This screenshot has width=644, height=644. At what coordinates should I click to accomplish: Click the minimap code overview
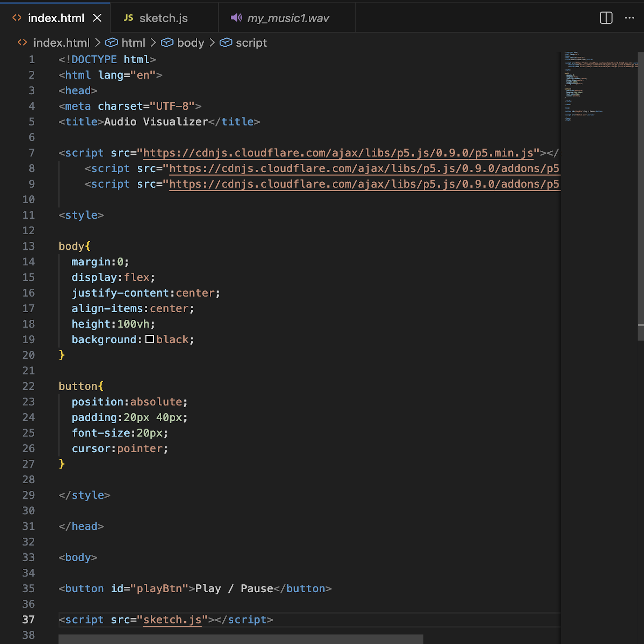point(599,87)
